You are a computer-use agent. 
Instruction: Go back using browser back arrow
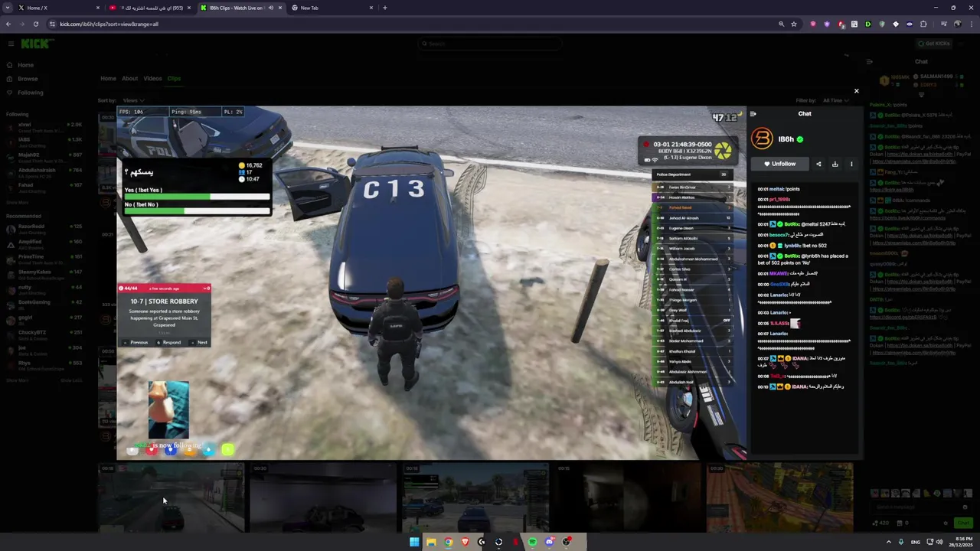8,24
